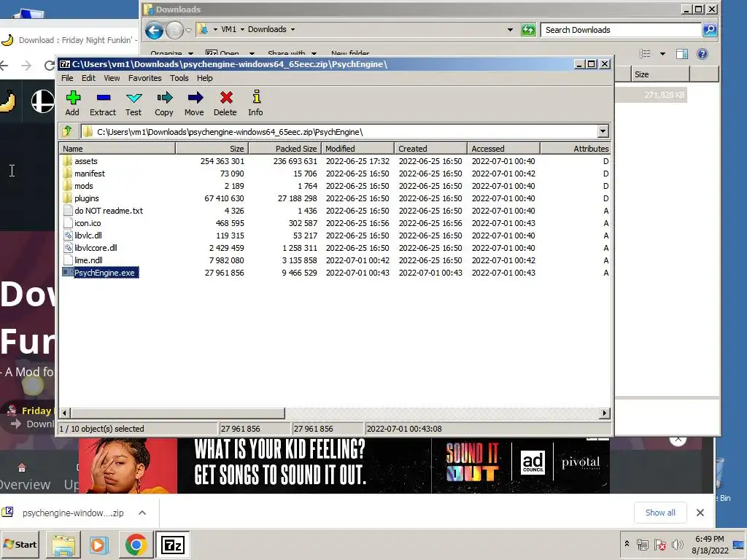Click the Size column header in Downloads window
The image size is (747, 560).
[x=660, y=74]
